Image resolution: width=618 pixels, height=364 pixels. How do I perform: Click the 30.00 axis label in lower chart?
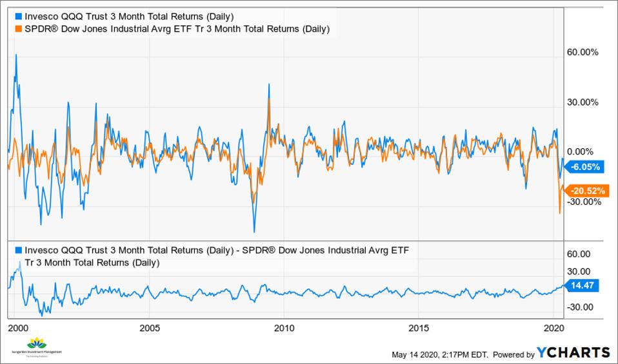[579, 271]
